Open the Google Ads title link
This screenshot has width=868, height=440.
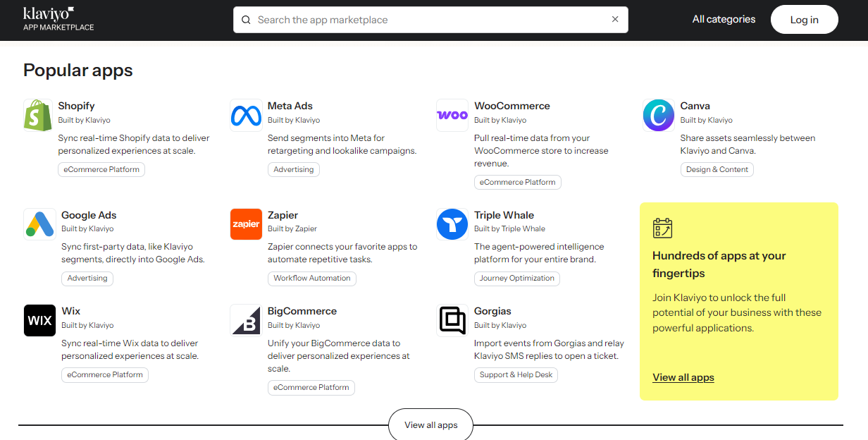tap(89, 215)
